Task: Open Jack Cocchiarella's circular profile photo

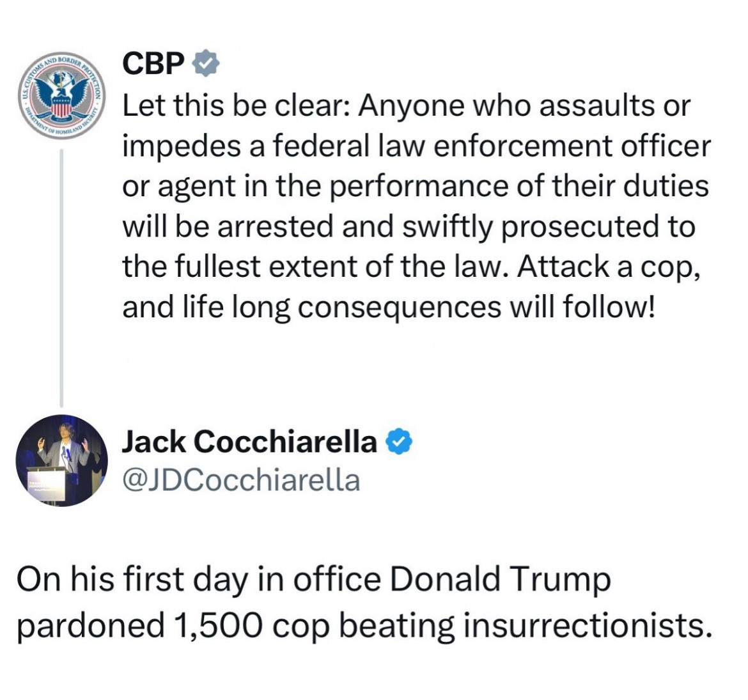Action: pyautogui.click(x=61, y=460)
